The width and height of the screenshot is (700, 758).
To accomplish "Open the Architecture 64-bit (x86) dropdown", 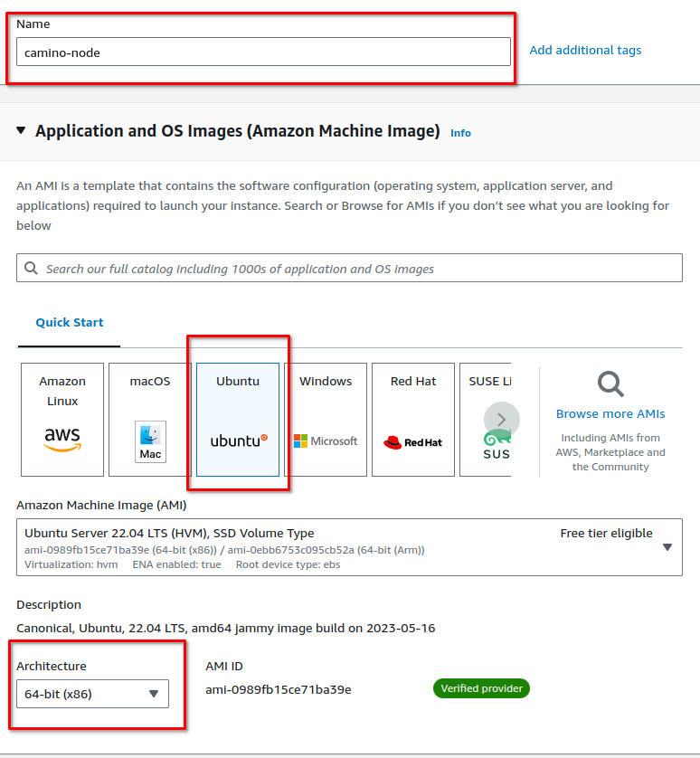I will coord(92,694).
